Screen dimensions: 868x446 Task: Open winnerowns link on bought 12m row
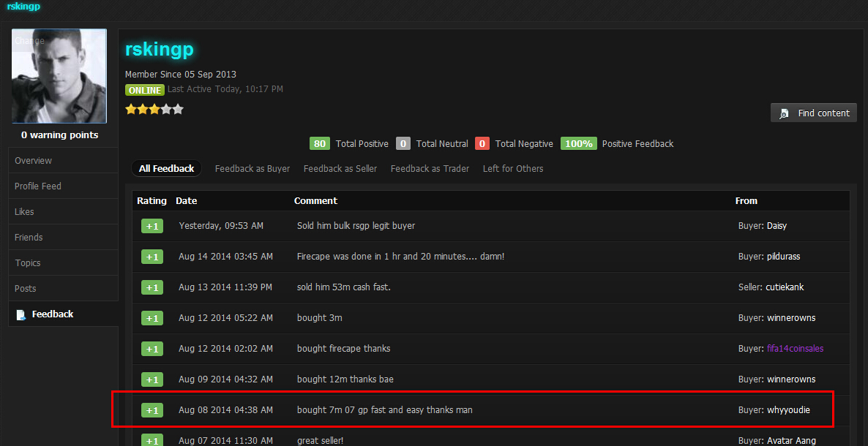click(x=791, y=379)
